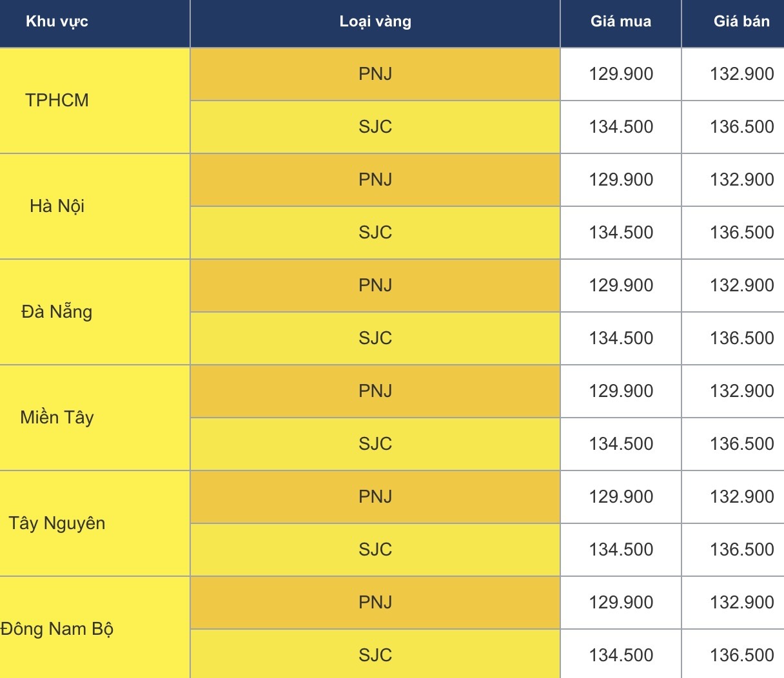The width and height of the screenshot is (784, 678).
Task: Select the Miền Tây region cell
Action: click(x=57, y=418)
